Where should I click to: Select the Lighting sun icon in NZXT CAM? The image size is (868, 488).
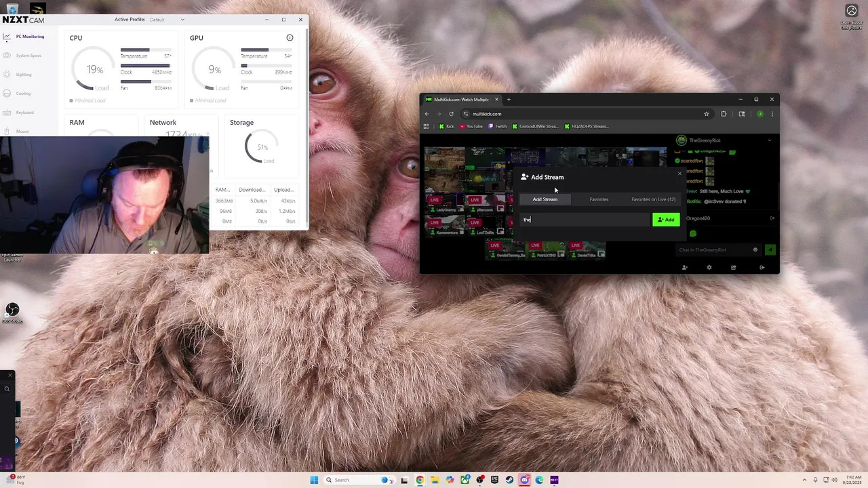coord(7,75)
